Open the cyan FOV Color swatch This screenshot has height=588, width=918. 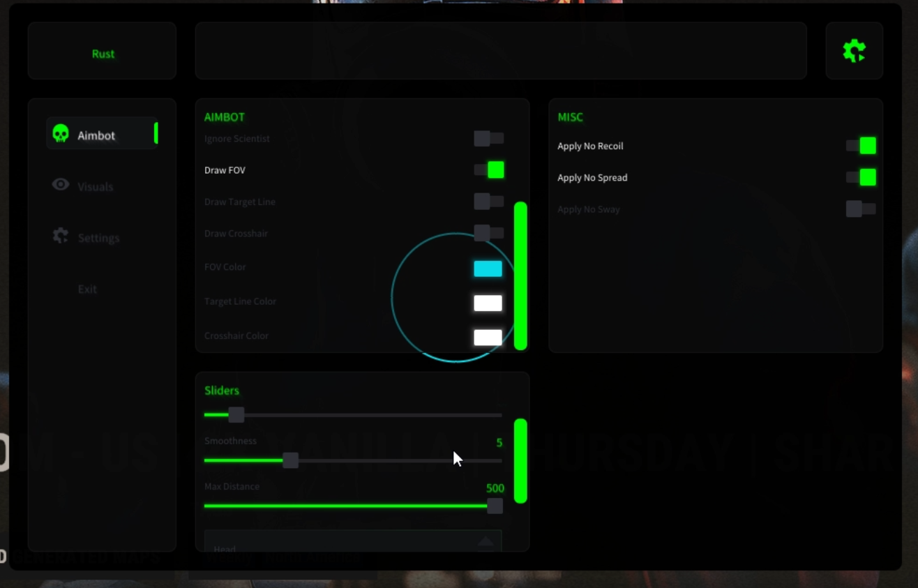tap(488, 269)
